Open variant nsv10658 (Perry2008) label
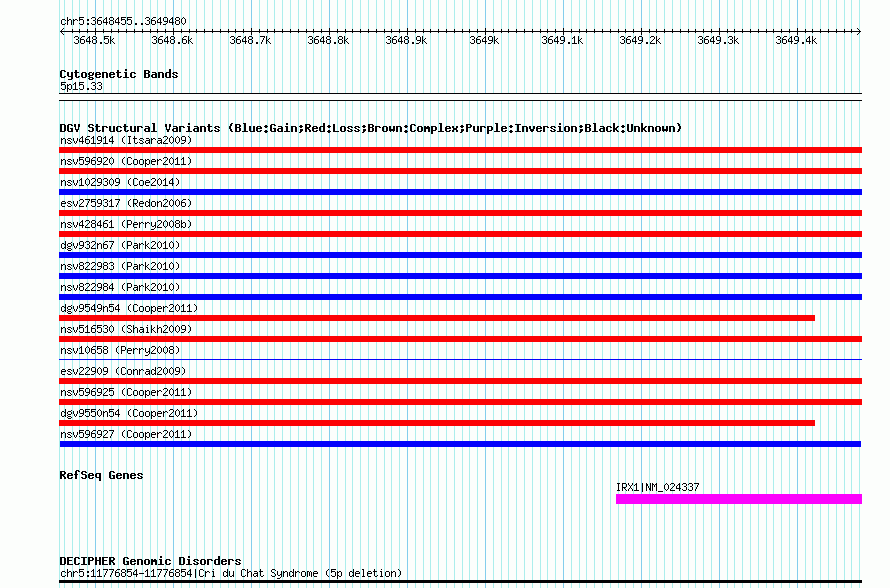The height and width of the screenshot is (588, 890). tap(120, 350)
